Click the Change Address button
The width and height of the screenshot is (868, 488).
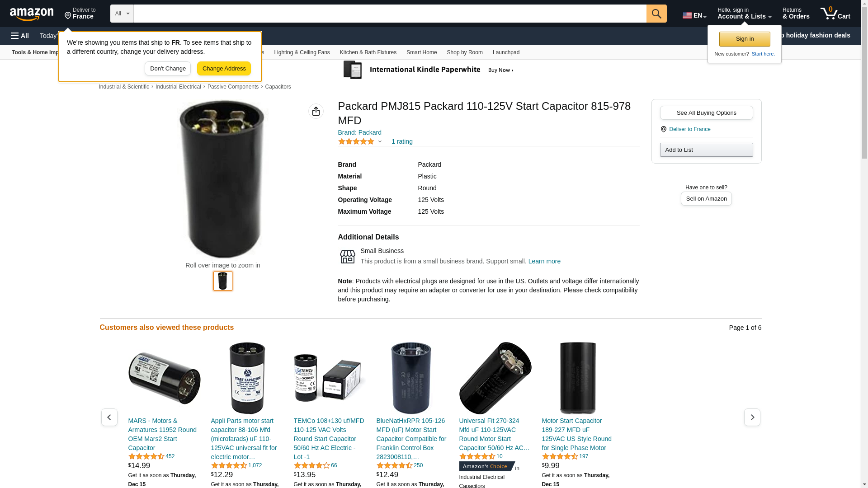(224, 69)
